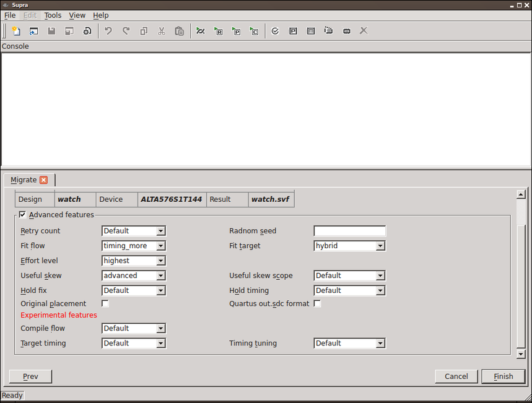Click the chip icon labeled P
Viewport: 532px width, 403px height.
click(293, 31)
